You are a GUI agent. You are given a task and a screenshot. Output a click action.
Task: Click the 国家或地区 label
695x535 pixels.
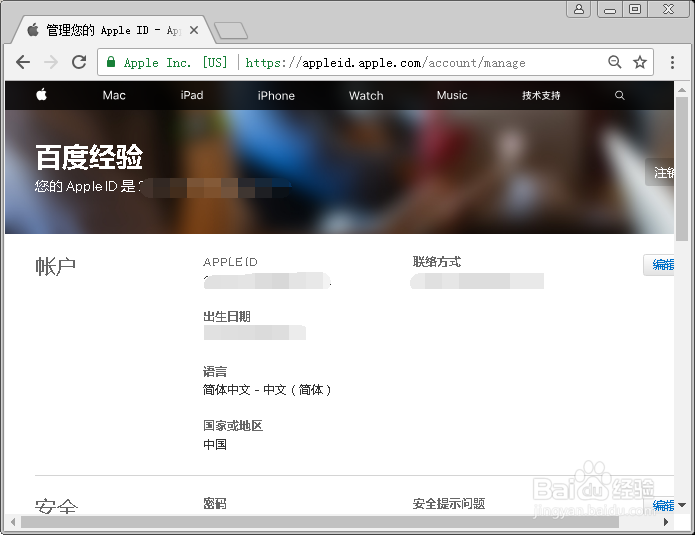coord(233,426)
